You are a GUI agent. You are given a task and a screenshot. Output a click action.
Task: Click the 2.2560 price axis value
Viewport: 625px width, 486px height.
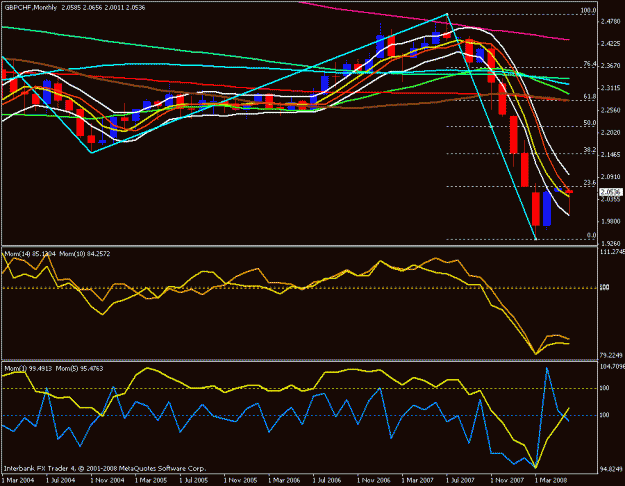click(x=611, y=110)
